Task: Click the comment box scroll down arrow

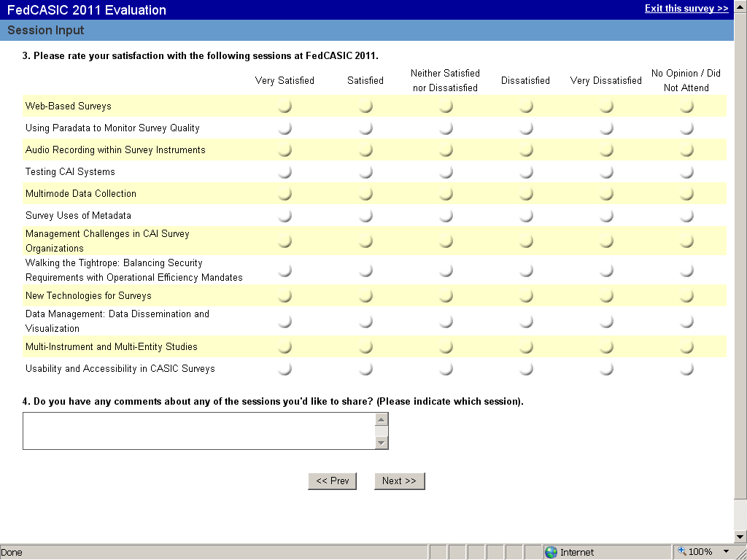Action: [x=381, y=443]
